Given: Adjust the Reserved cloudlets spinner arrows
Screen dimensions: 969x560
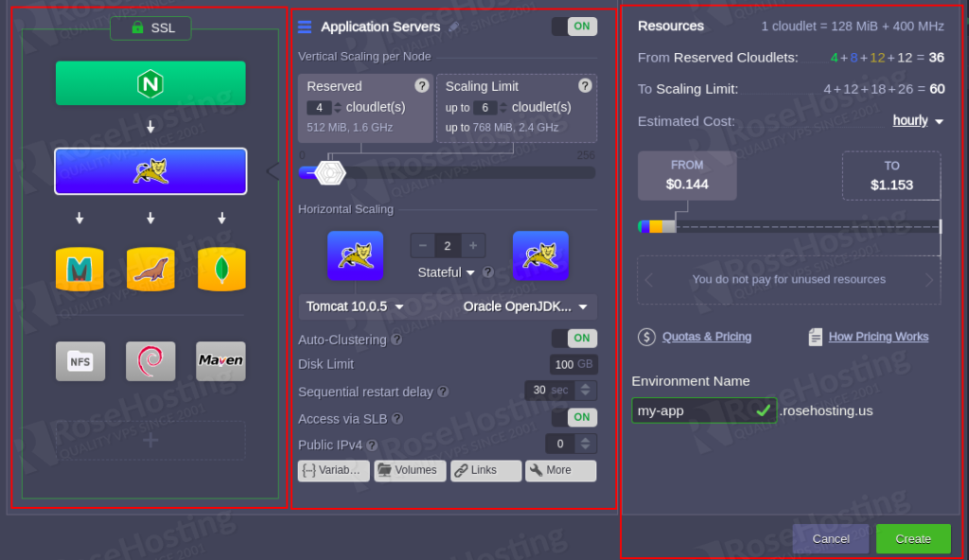Looking at the screenshot, I should tap(338, 108).
